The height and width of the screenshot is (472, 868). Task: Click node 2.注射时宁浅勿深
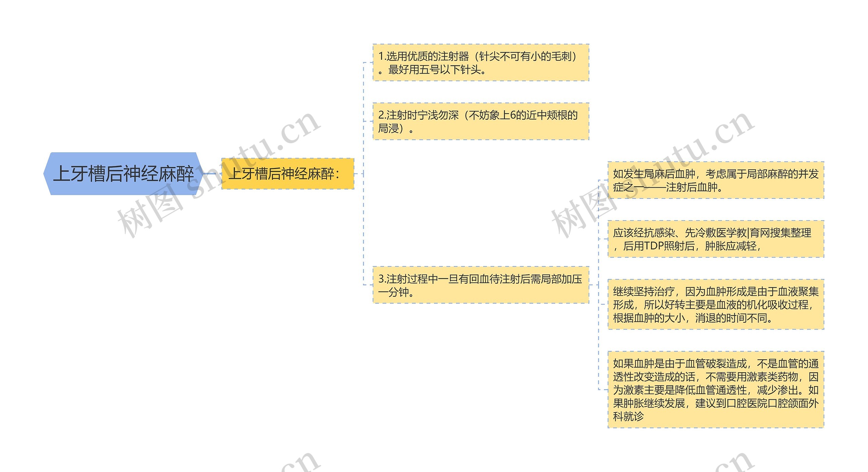click(x=480, y=121)
